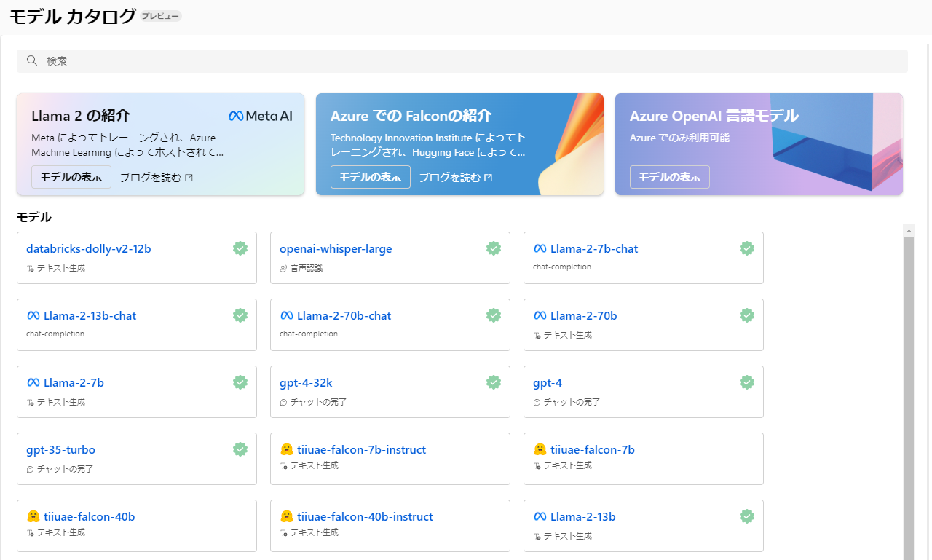Open ブログを読む link on Llama 2 banner

click(157, 177)
